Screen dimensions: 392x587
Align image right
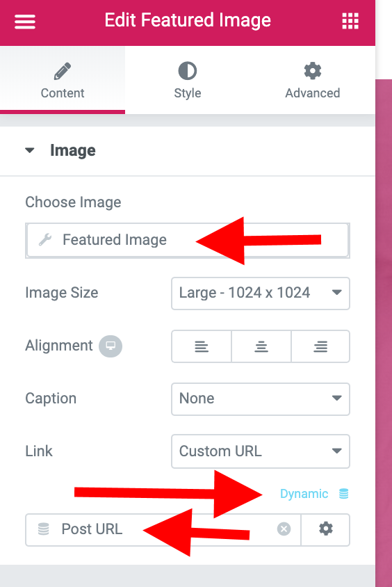click(320, 346)
